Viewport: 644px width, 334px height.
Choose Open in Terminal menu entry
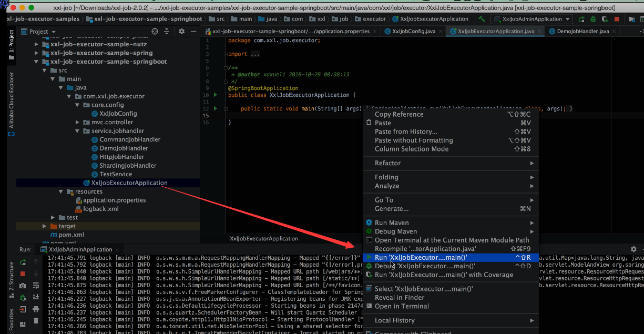tap(450, 306)
